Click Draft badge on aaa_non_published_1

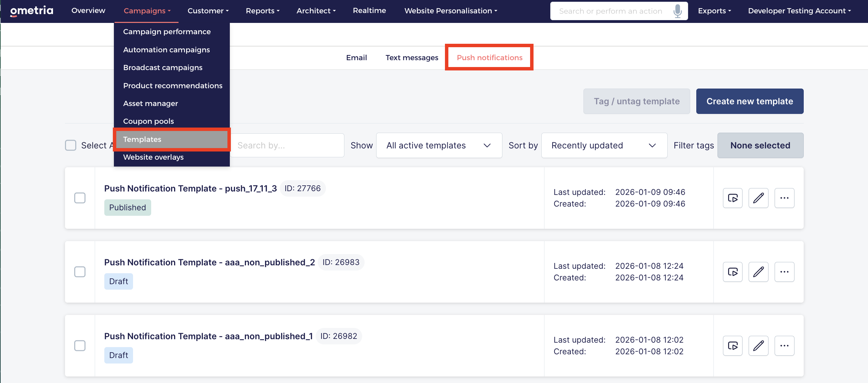118,355
